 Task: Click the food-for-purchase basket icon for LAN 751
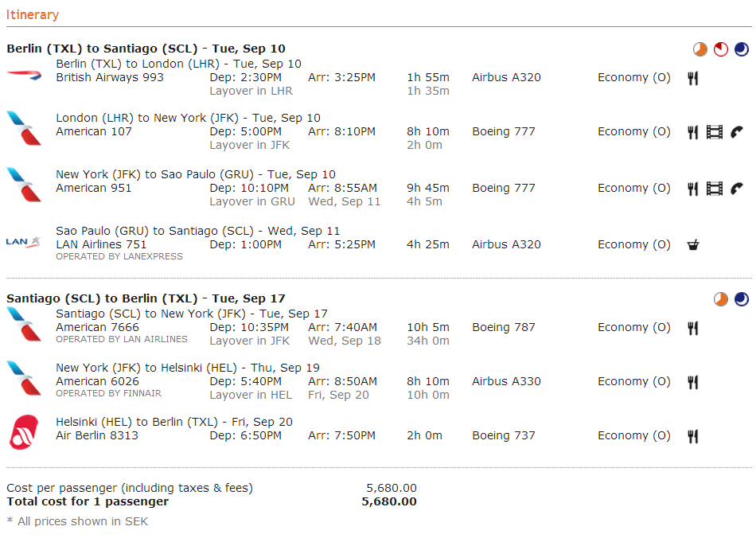pyautogui.click(x=692, y=245)
